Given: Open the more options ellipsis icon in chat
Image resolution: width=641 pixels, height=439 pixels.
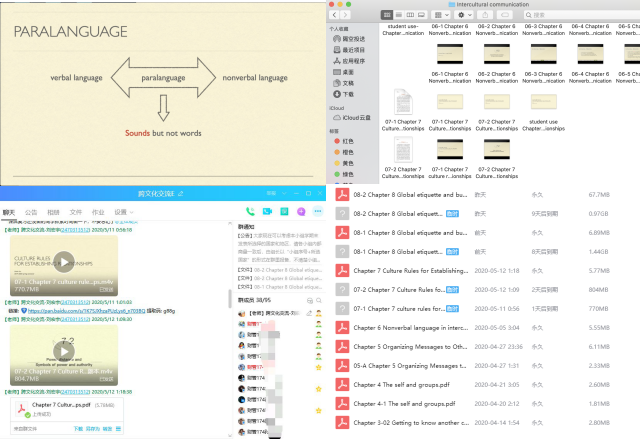Looking at the screenshot, I should click(x=318, y=211).
